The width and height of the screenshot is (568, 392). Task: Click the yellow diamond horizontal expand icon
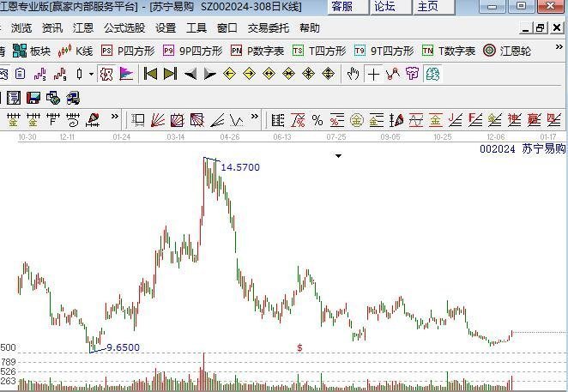[269, 74]
